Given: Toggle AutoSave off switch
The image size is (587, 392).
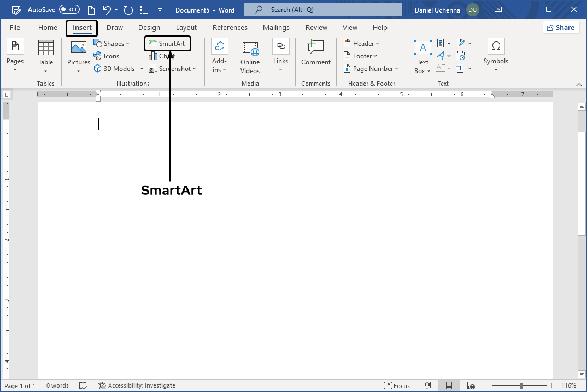Looking at the screenshot, I should [69, 9].
